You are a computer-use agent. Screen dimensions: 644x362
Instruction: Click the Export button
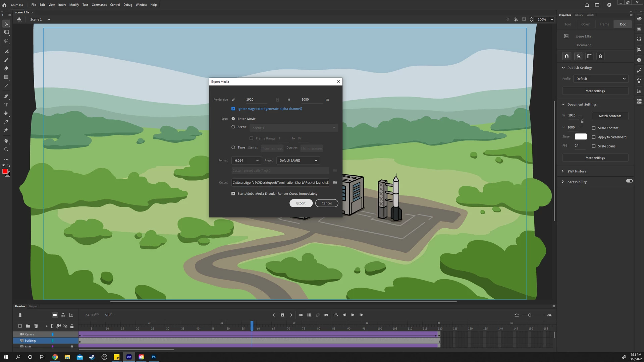click(301, 203)
